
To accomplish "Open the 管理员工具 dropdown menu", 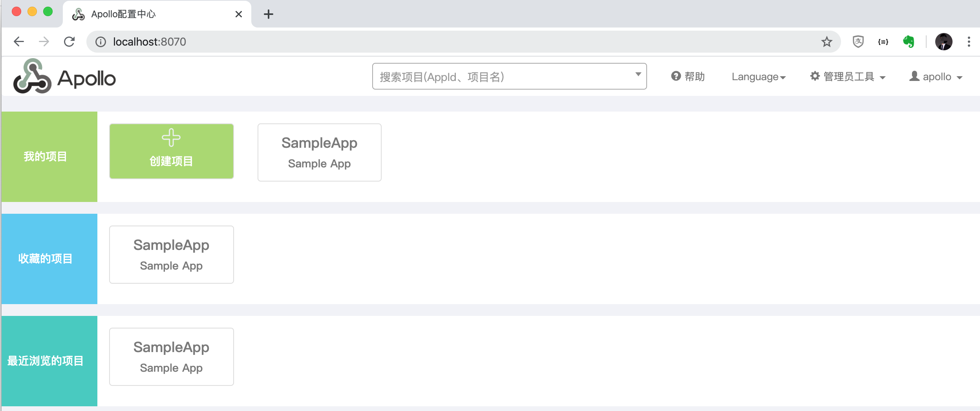I will point(848,77).
